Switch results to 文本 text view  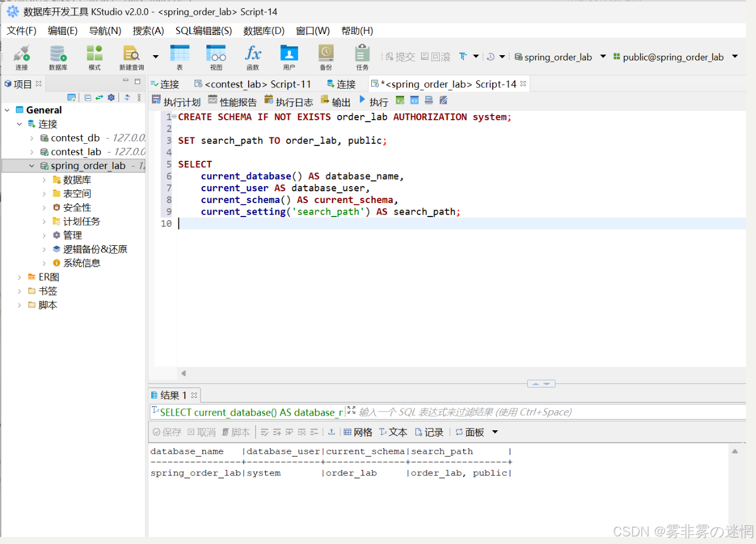393,432
